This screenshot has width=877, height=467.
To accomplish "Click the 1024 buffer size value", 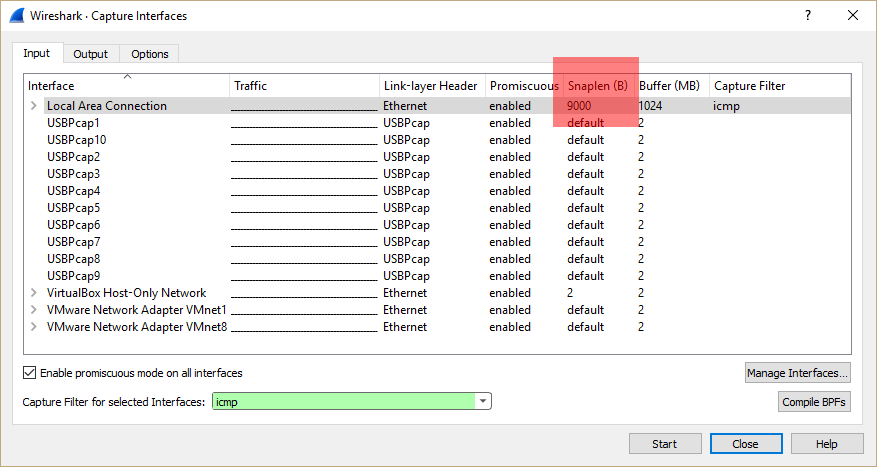I will point(650,106).
